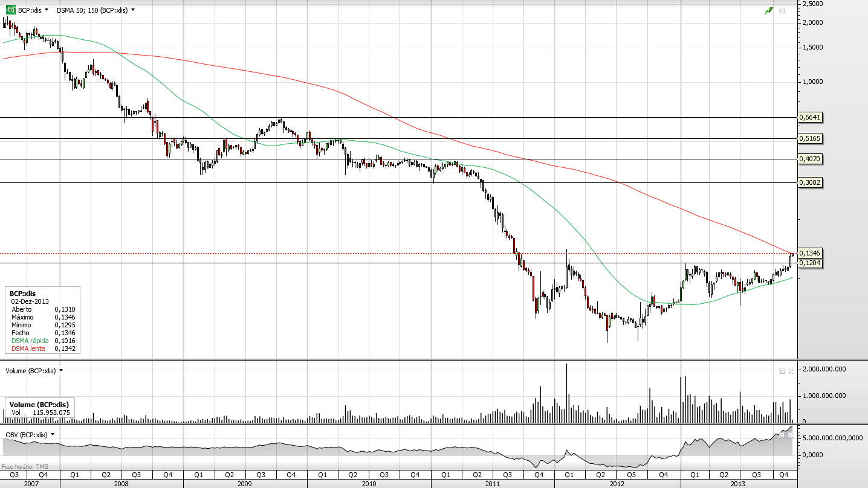Open the BCP:xlis instrument dropdown

(47, 10)
